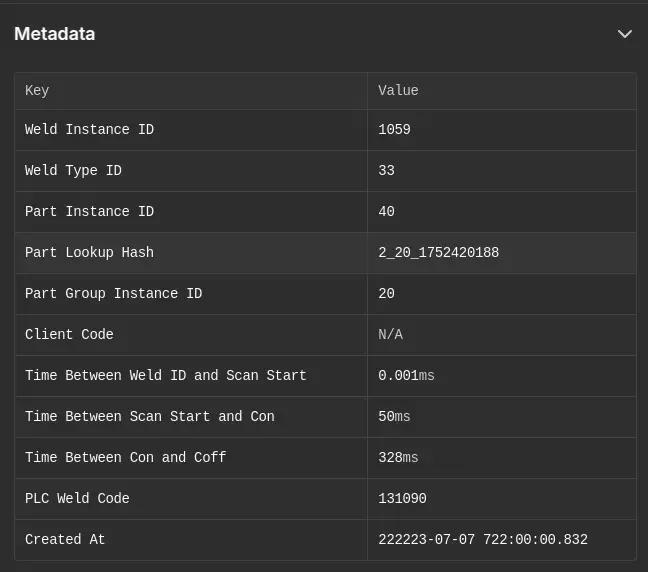Select the Value column header
This screenshot has height=572, width=648.
[x=502, y=91]
